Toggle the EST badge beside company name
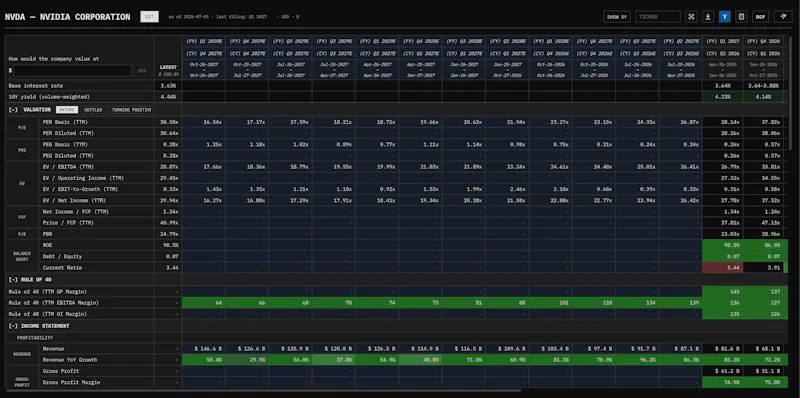800x398 pixels. tap(149, 17)
